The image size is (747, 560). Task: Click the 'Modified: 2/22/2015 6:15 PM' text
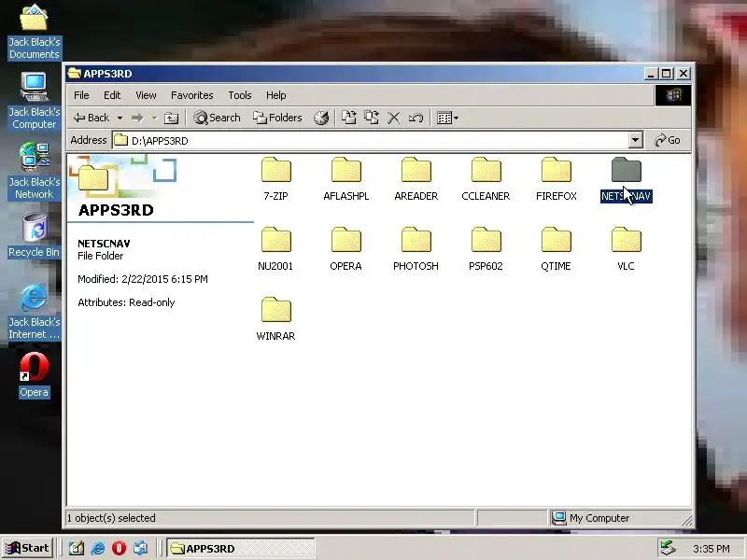143,279
